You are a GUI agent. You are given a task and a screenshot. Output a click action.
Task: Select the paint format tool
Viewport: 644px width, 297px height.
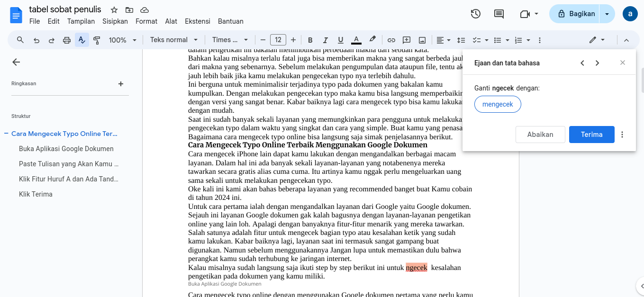point(97,40)
